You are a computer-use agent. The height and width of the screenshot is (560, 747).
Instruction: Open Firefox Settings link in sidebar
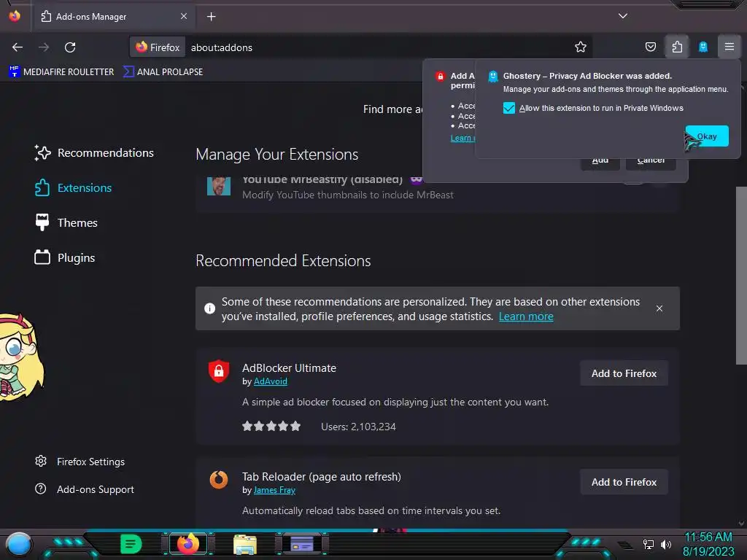pyautogui.click(x=80, y=462)
